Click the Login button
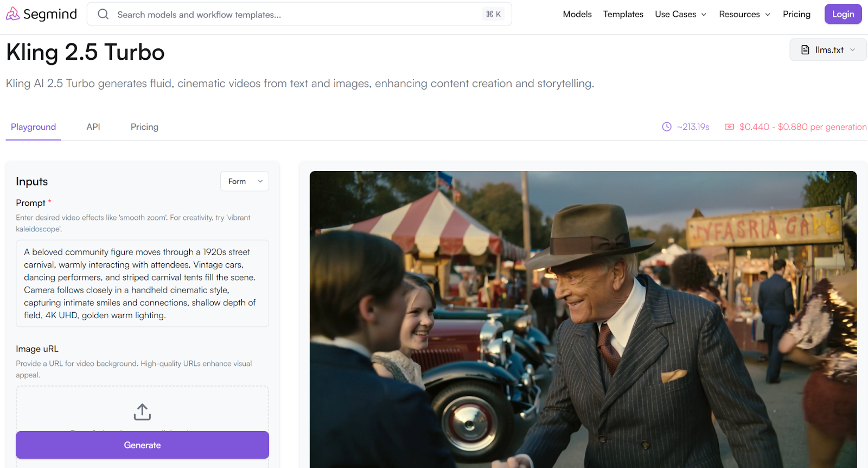 pos(843,14)
